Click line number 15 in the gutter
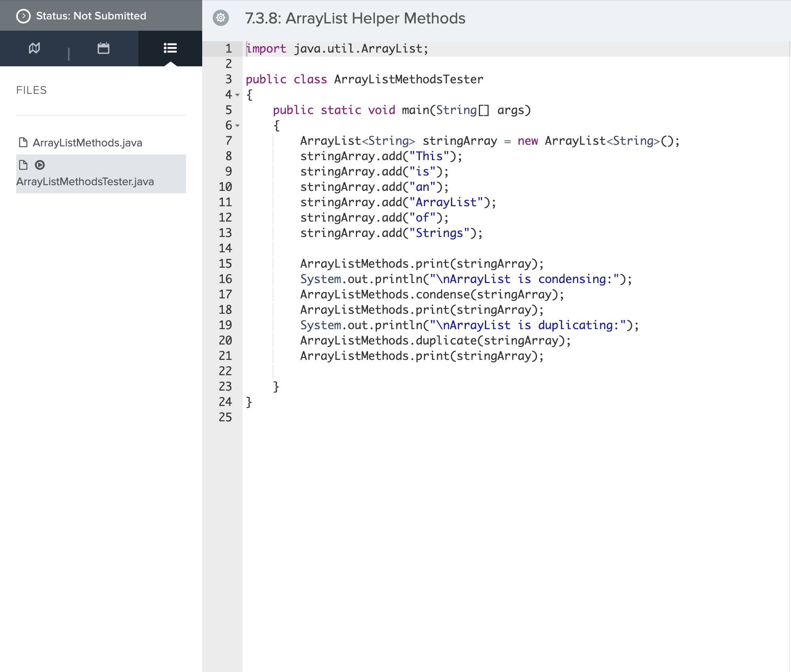 click(x=226, y=264)
